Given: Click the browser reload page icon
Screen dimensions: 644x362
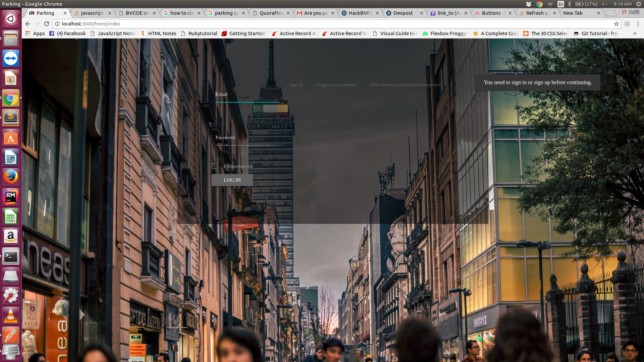Looking at the screenshot, I should point(47,24).
